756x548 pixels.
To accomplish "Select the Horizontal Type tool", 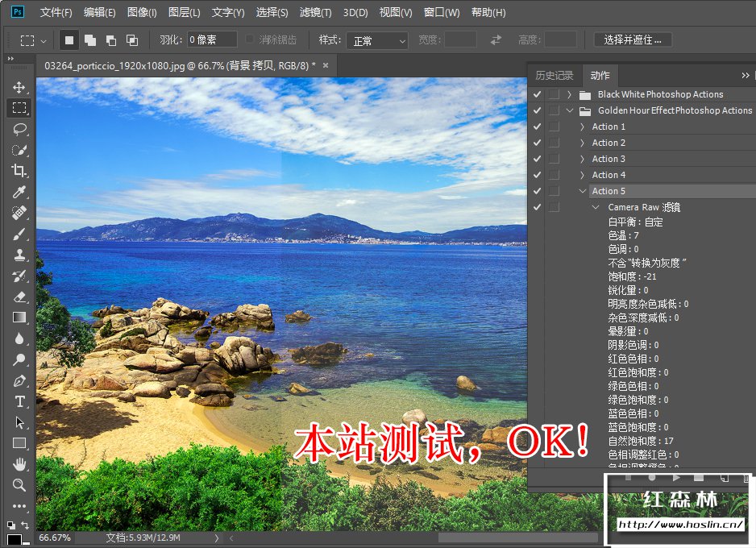I will pyautogui.click(x=19, y=401).
